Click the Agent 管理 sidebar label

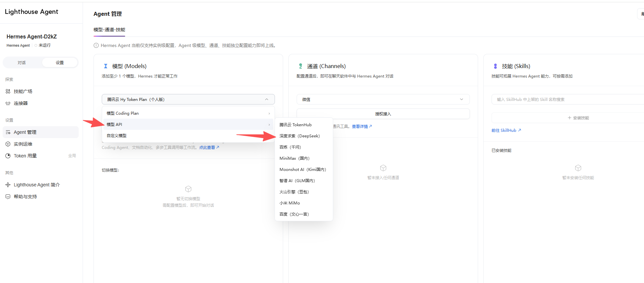(x=25, y=132)
